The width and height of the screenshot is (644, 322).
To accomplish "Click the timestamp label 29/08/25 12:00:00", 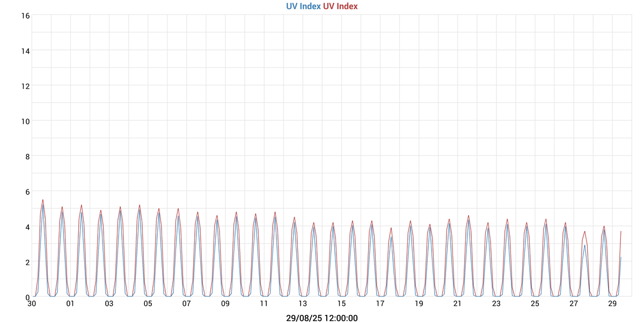I will (x=322, y=318).
